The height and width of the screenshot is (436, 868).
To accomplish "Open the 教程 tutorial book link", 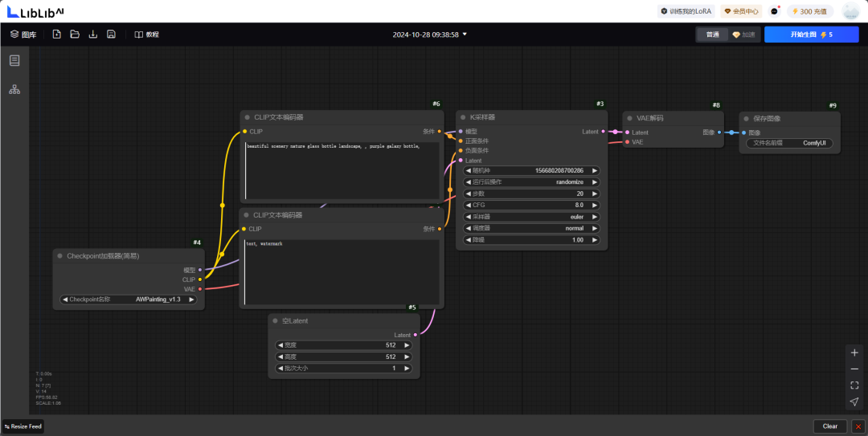I will click(x=147, y=35).
